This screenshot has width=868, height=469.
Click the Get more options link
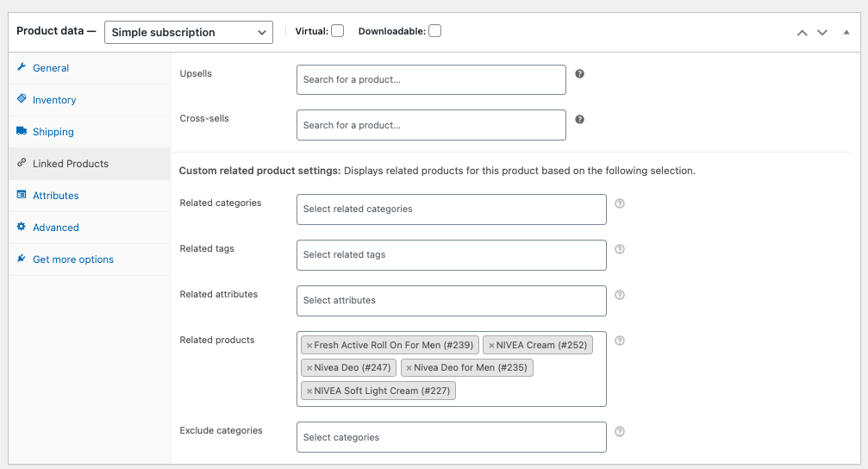tap(72, 260)
